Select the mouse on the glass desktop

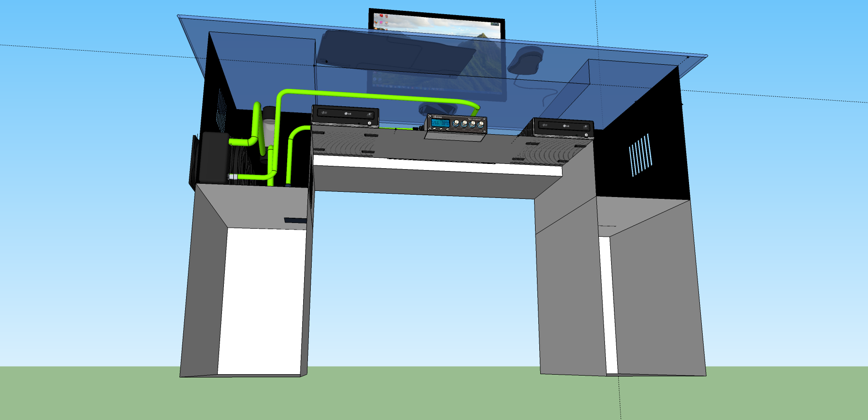526,60
